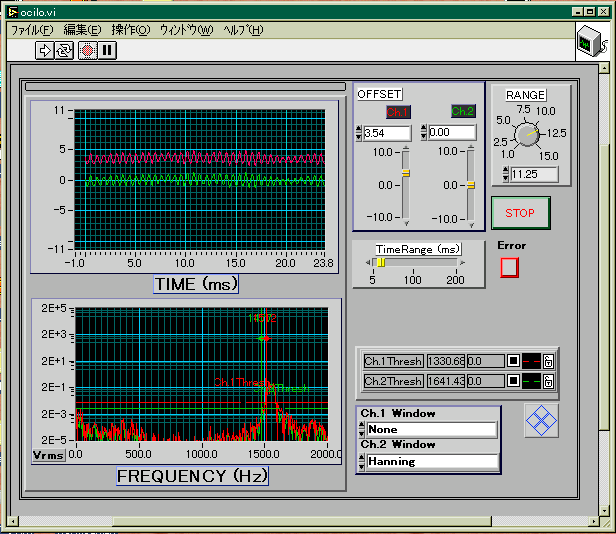Click the Ch.1Thresh cursor lock icon

(x=549, y=361)
